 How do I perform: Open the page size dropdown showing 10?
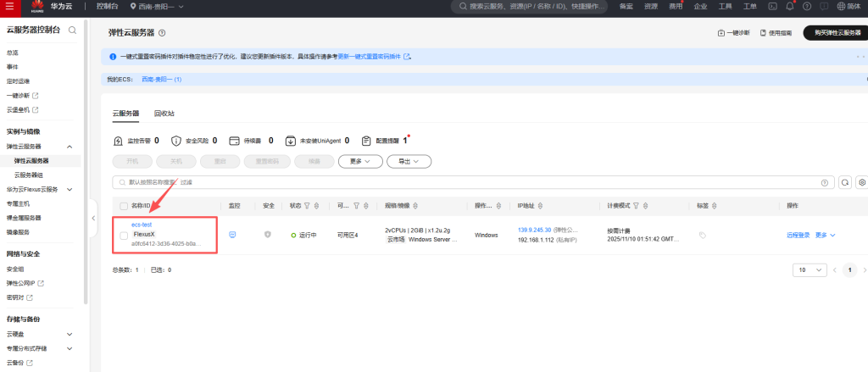pyautogui.click(x=809, y=269)
